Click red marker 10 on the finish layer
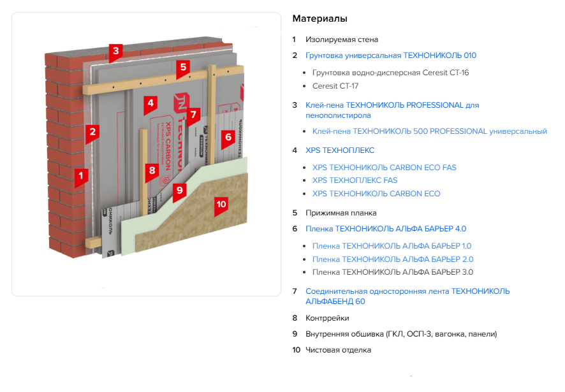565x392 pixels. [221, 205]
